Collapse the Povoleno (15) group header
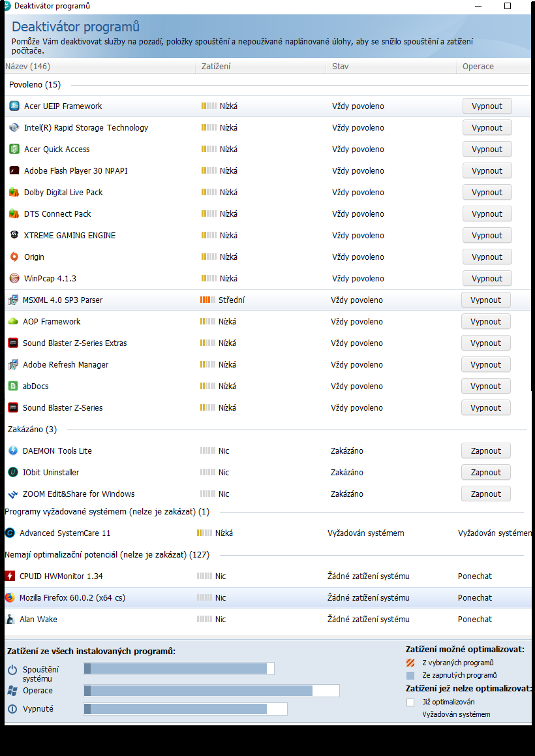This screenshot has height=756, width=535. [35, 85]
